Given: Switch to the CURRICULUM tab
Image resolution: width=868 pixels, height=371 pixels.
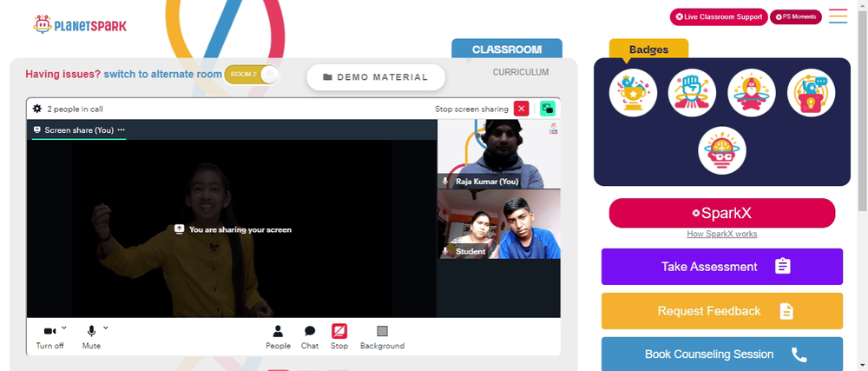Looking at the screenshot, I should [521, 72].
